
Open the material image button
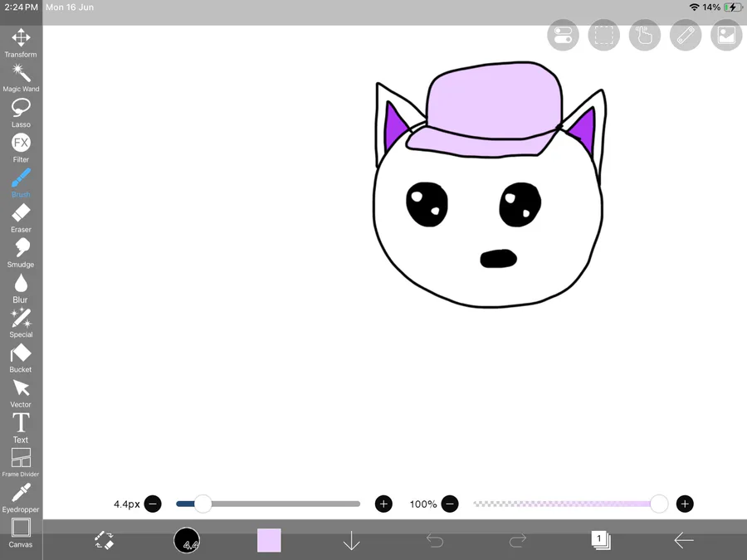point(726,35)
